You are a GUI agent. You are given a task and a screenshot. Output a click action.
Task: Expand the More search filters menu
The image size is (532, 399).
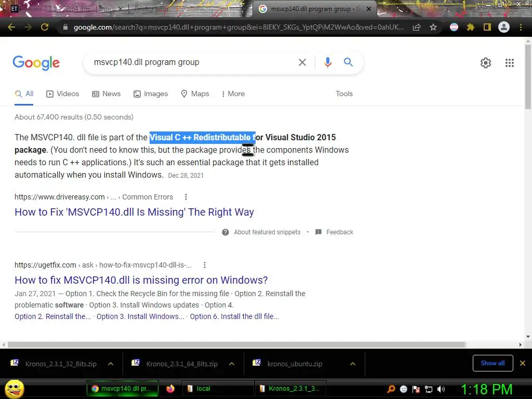tap(233, 94)
